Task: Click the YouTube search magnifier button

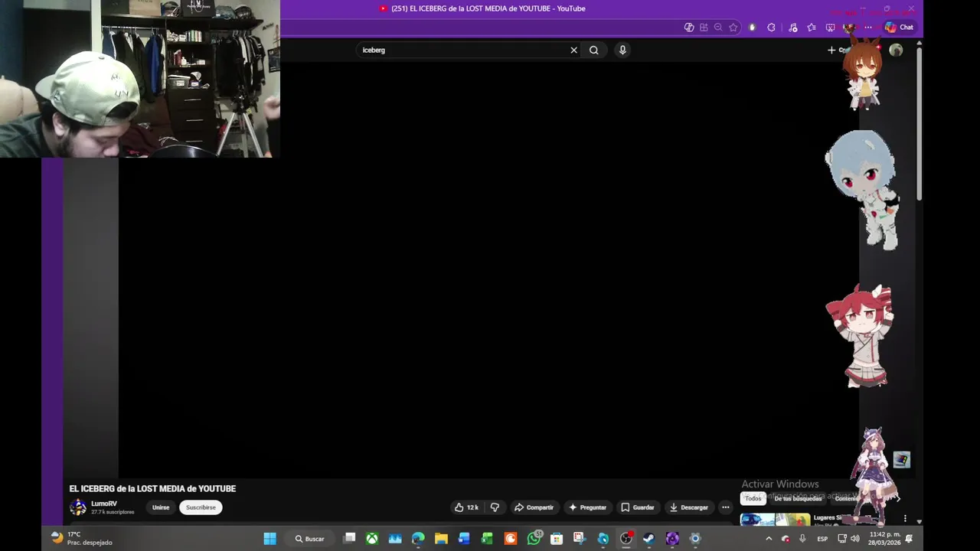Action: (x=594, y=50)
